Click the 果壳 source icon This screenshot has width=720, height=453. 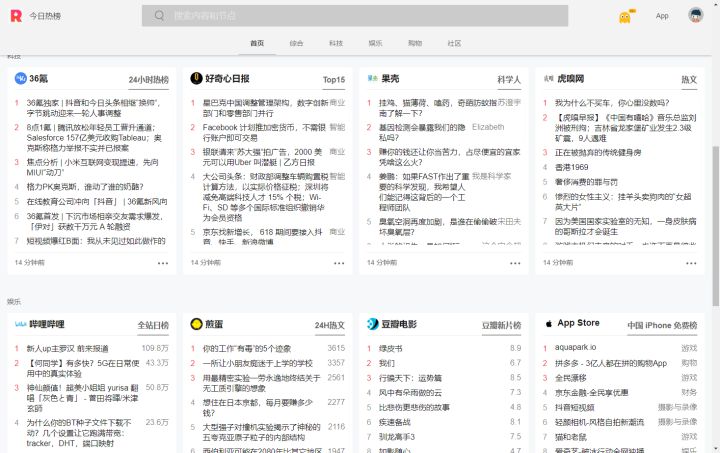tap(372, 78)
